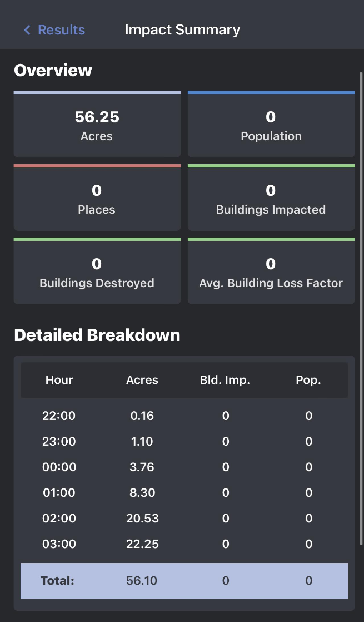
Task: Select the Avg. Building Loss Factor card
Action: (x=271, y=273)
